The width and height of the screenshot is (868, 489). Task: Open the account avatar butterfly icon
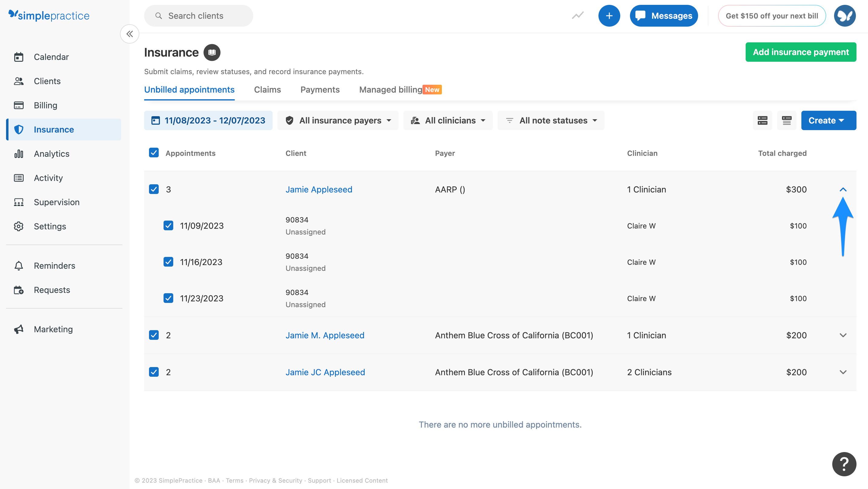[x=845, y=16]
